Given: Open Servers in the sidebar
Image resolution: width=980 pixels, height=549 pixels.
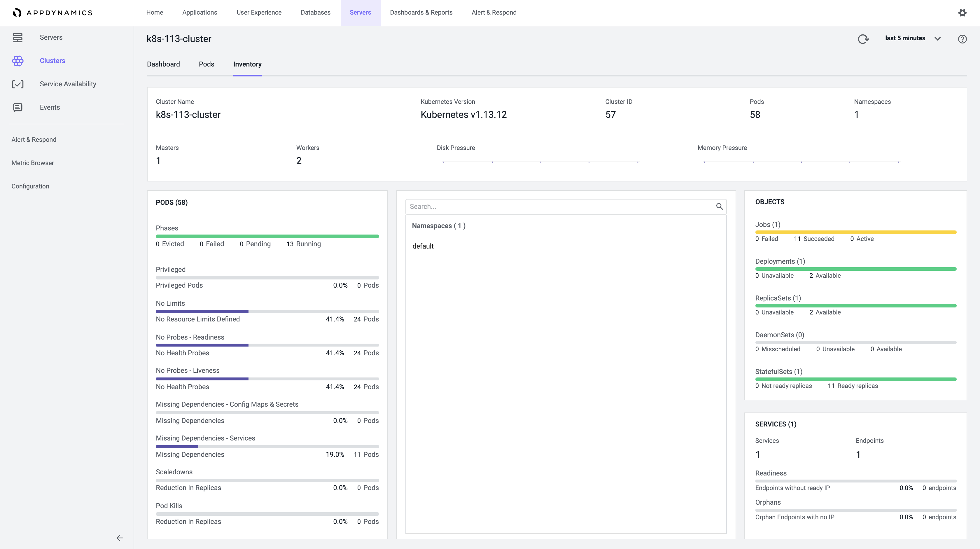Looking at the screenshot, I should (x=51, y=37).
